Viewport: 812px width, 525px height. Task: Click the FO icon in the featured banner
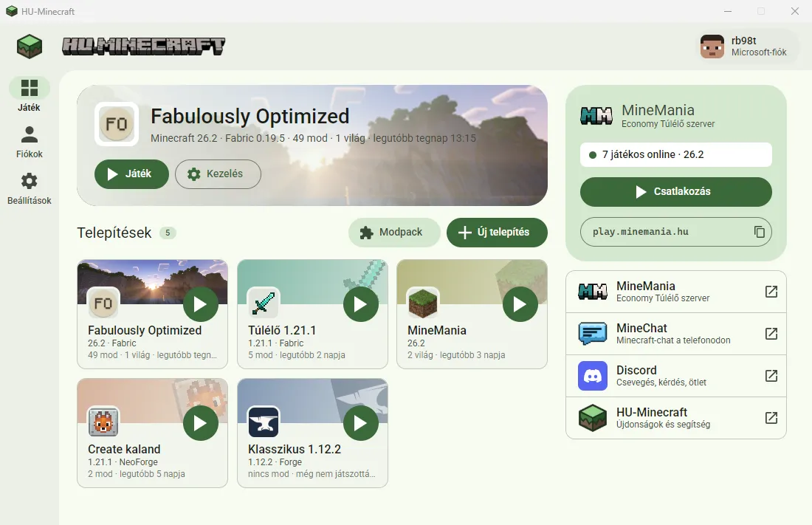[117, 124]
